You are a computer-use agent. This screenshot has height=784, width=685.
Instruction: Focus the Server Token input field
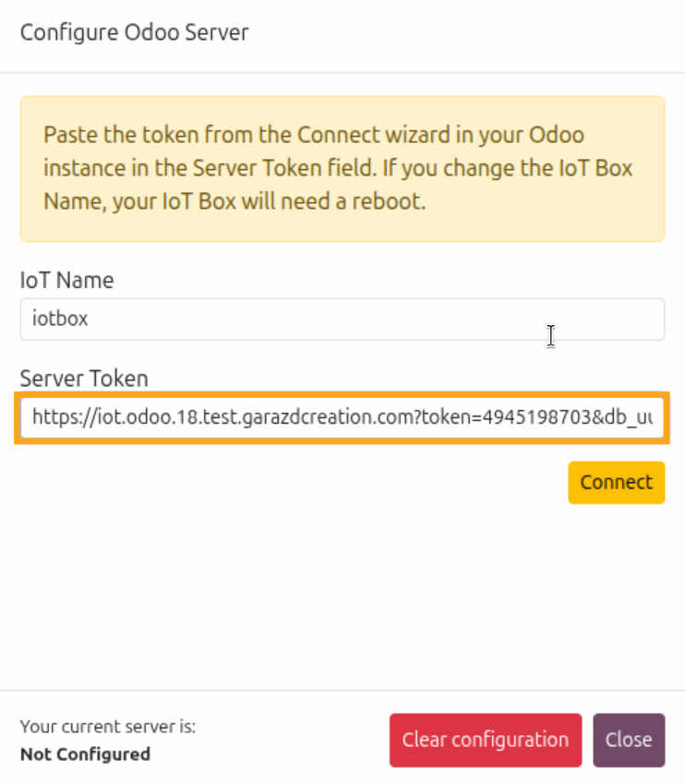342,417
